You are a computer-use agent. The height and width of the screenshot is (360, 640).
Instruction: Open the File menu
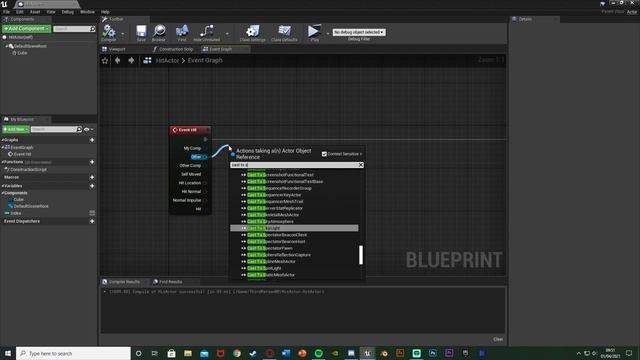tap(7, 12)
